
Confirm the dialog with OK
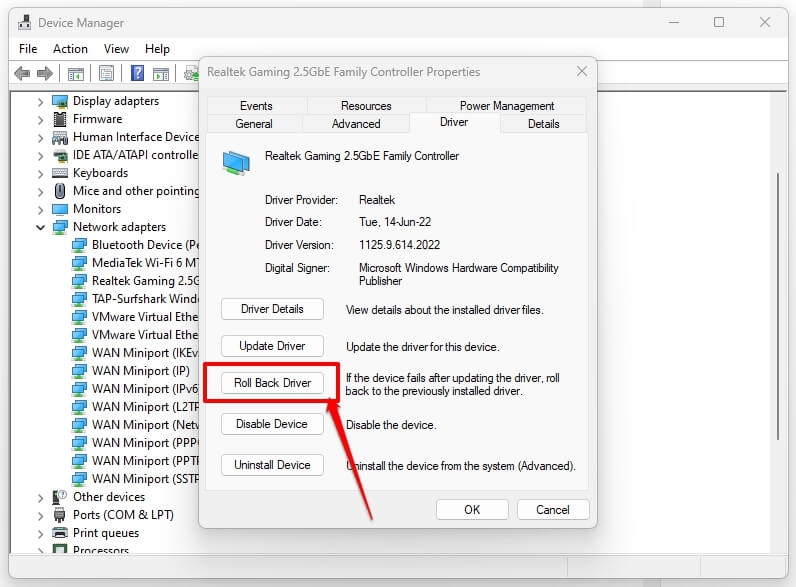pos(472,510)
